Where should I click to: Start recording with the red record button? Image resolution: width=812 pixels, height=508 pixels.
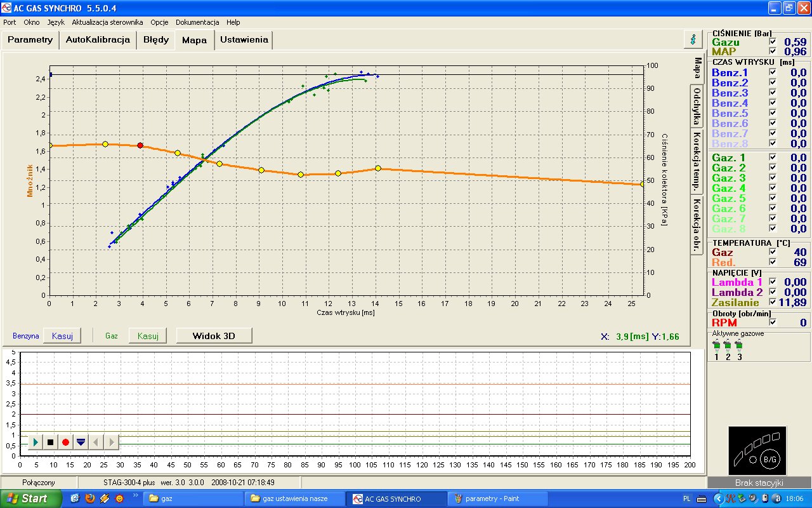tap(66, 442)
